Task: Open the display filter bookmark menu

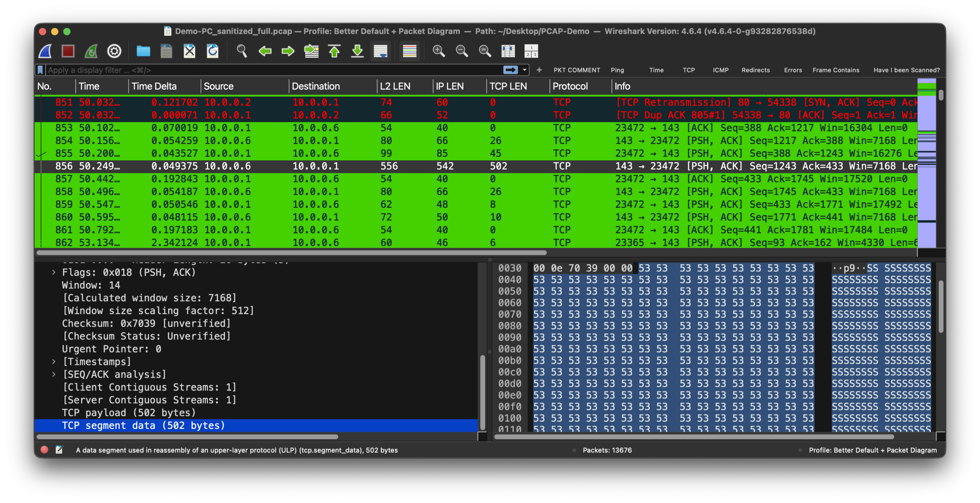Action: 40,70
